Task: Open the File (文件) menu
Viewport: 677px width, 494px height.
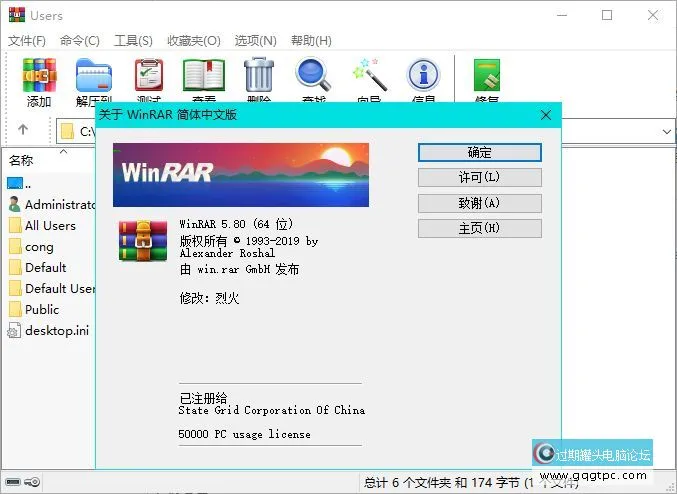Action: tap(27, 41)
